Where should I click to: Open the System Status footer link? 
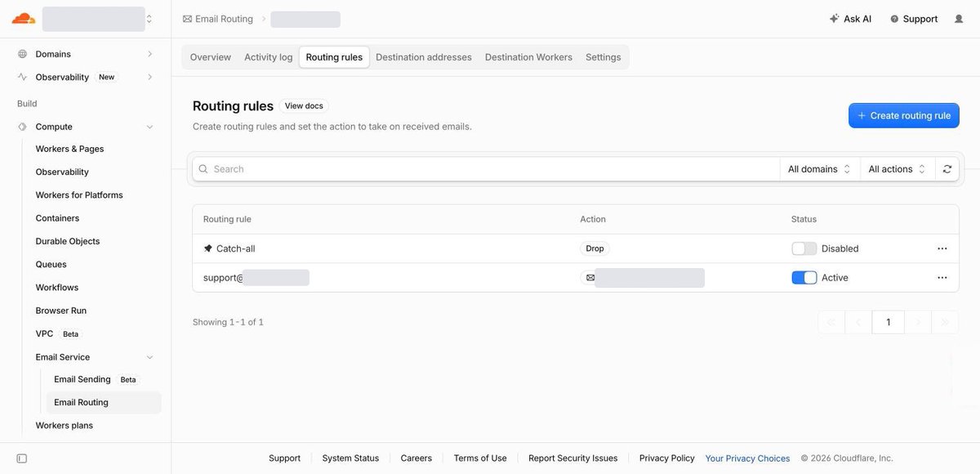[350, 458]
